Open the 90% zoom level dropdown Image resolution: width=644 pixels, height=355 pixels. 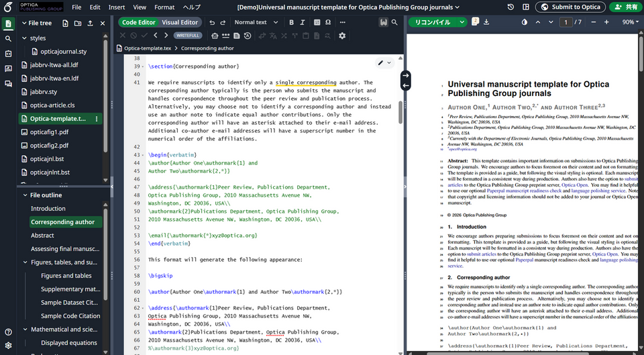tap(630, 22)
